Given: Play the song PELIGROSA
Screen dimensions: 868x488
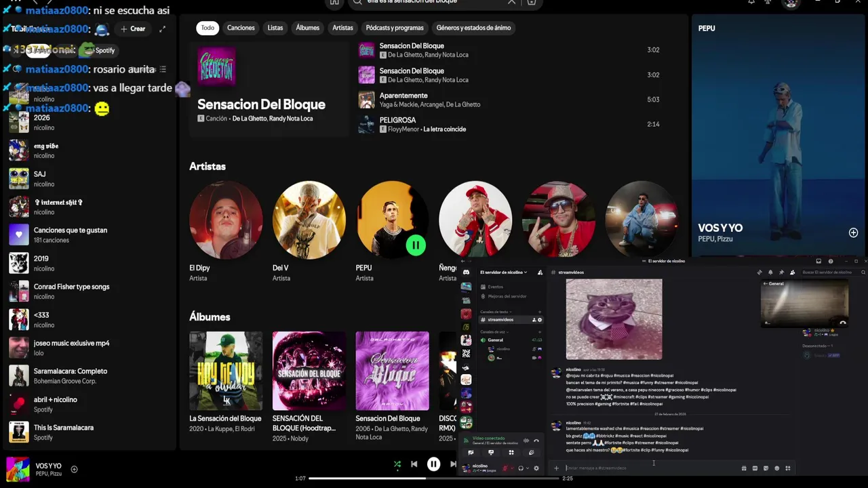Looking at the screenshot, I should [x=509, y=125].
